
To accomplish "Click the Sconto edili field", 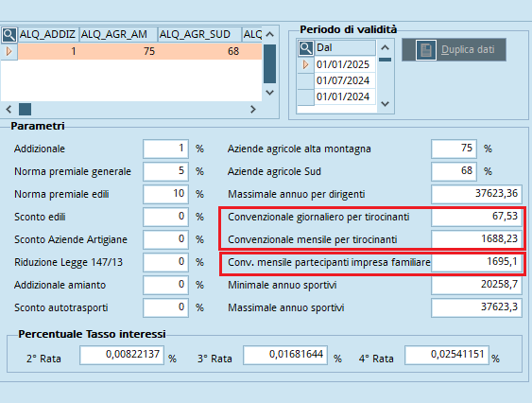I will 165,217.
